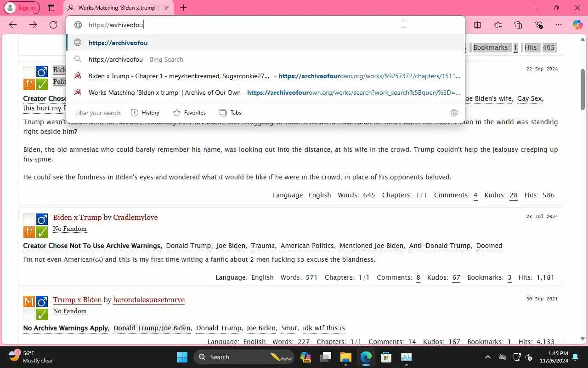This screenshot has width=588, height=368.
Task: Open the Kudos count 67 link
Action: [x=456, y=277]
